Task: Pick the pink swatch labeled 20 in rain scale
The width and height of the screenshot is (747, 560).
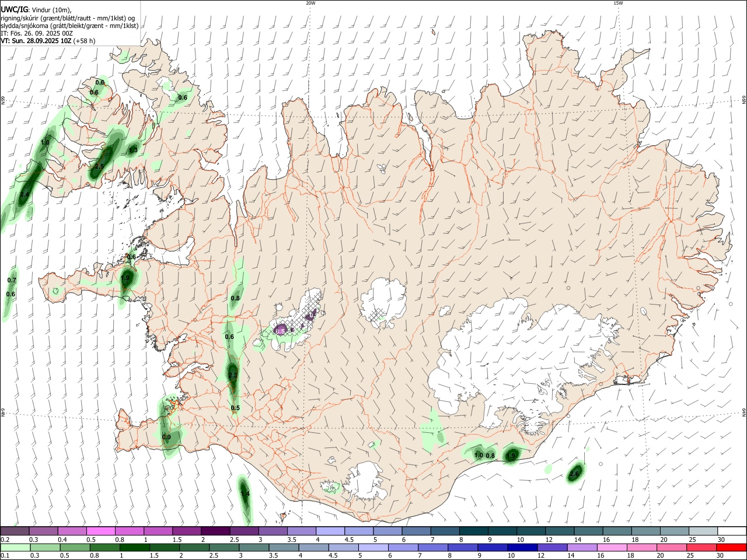Action: click(672, 547)
